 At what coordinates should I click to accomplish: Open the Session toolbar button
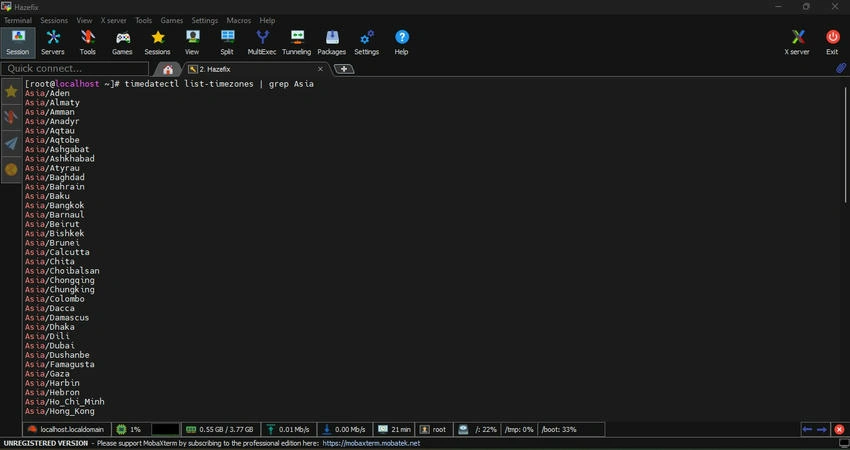18,42
